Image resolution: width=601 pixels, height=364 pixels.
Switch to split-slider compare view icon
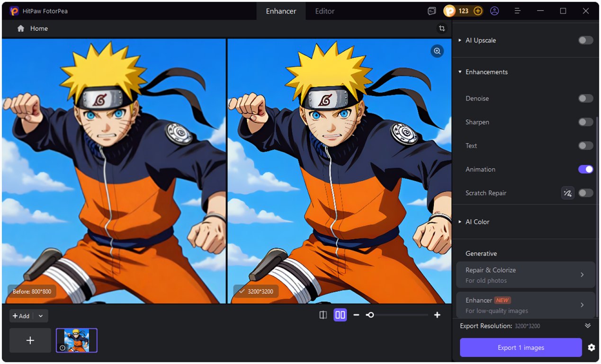coord(323,315)
